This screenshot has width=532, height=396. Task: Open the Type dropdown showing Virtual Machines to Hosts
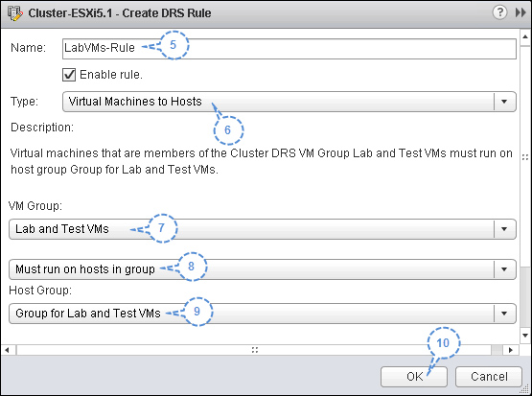[x=289, y=102]
